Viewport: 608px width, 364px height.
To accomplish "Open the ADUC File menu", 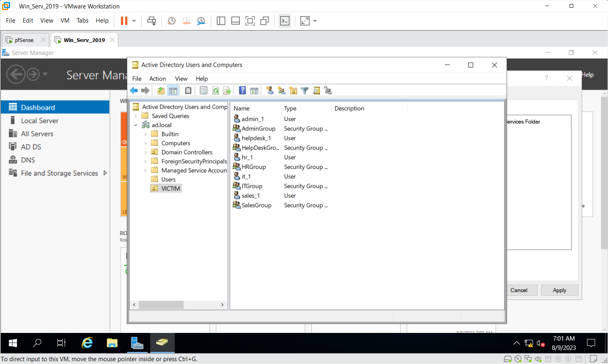I will [137, 79].
